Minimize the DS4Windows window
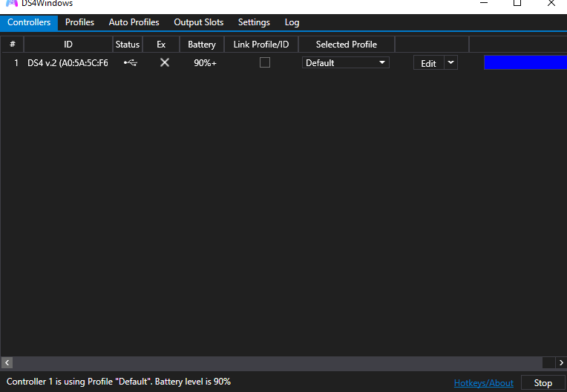 pyautogui.click(x=483, y=3)
